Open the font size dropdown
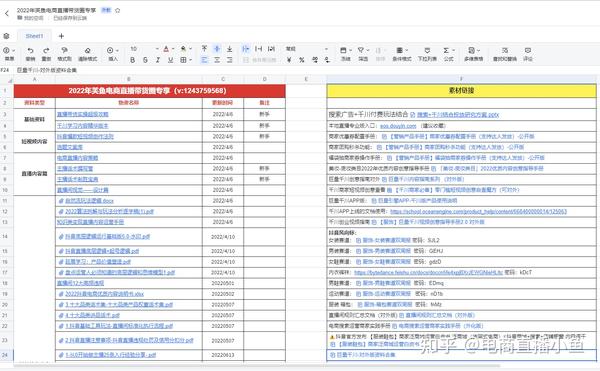 [144, 49]
